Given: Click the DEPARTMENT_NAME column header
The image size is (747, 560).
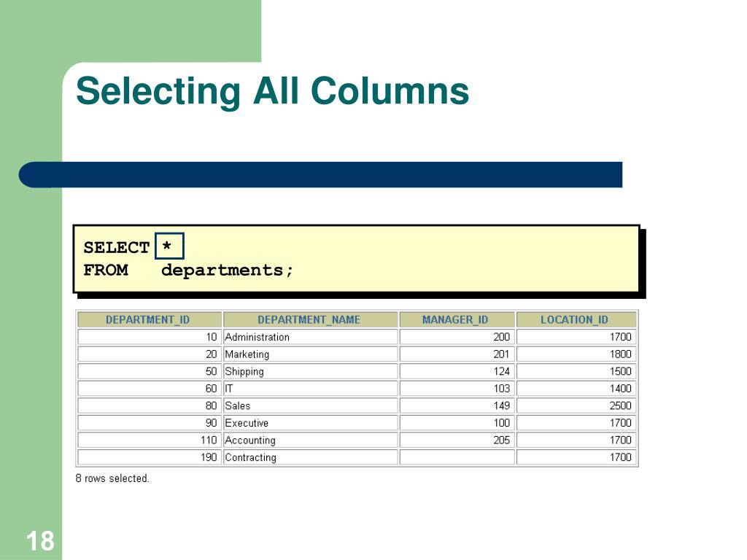Looking at the screenshot, I should click(x=310, y=319).
